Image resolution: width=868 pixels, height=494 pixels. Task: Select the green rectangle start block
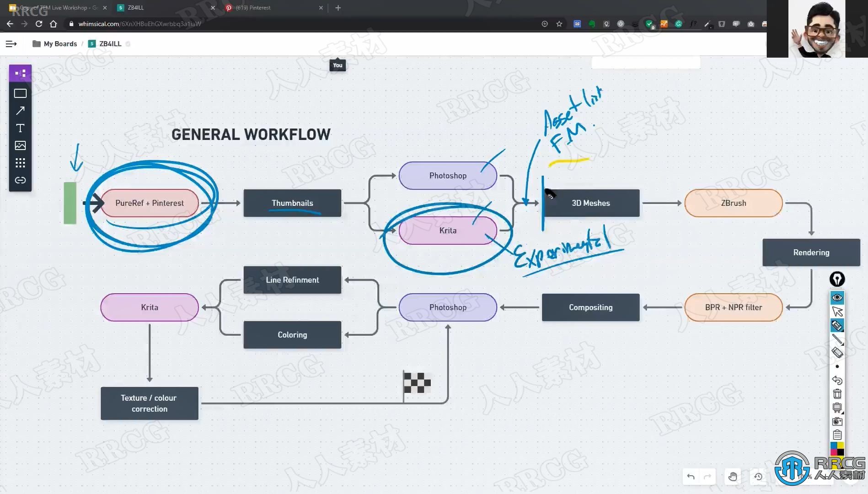click(70, 203)
